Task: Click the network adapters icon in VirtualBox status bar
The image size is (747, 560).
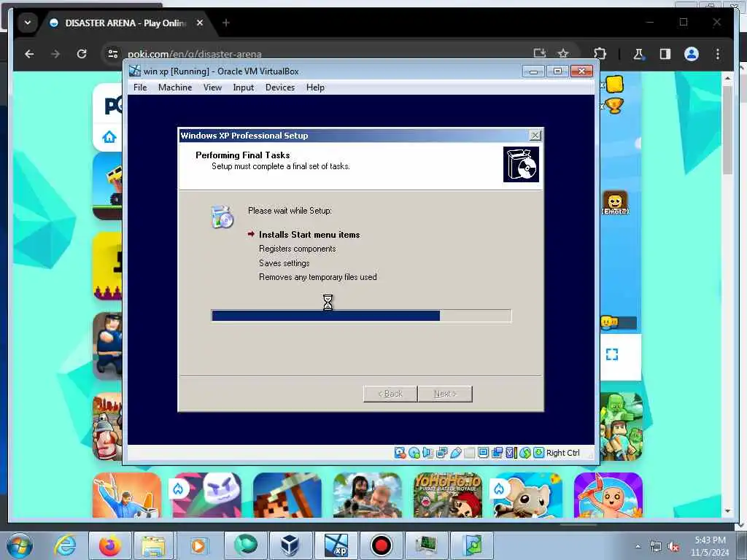Action: (x=441, y=453)
